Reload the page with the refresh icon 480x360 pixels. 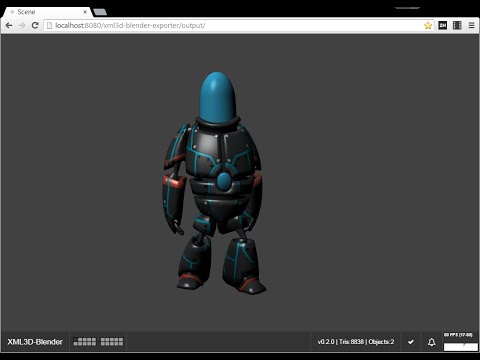[35, 25]
